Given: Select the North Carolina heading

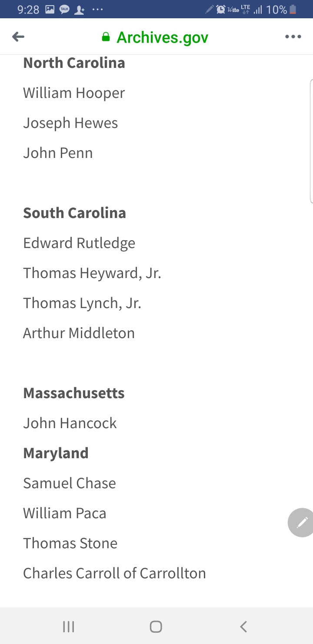Looking at the screenshot, I should click(x=74, y=63).
